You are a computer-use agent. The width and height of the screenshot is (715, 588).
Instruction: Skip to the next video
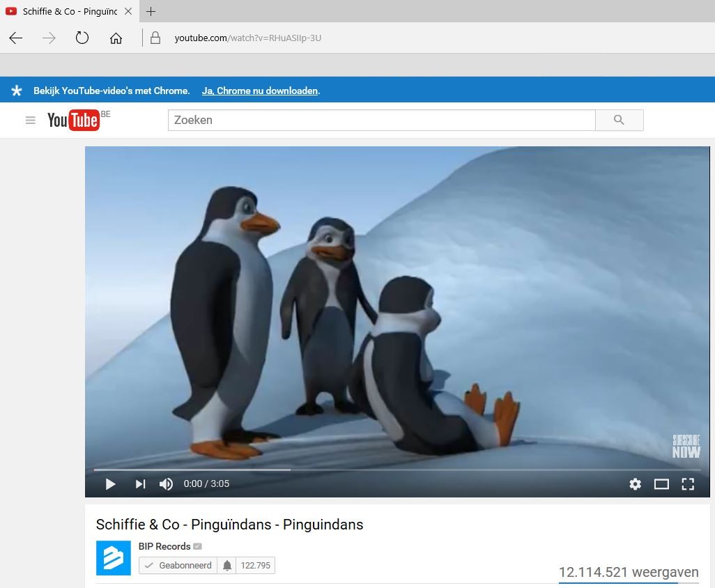(140, 483)
